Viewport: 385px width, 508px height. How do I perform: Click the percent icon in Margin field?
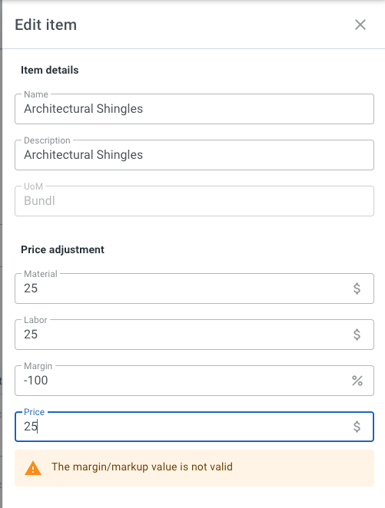(x=357, y=380)
